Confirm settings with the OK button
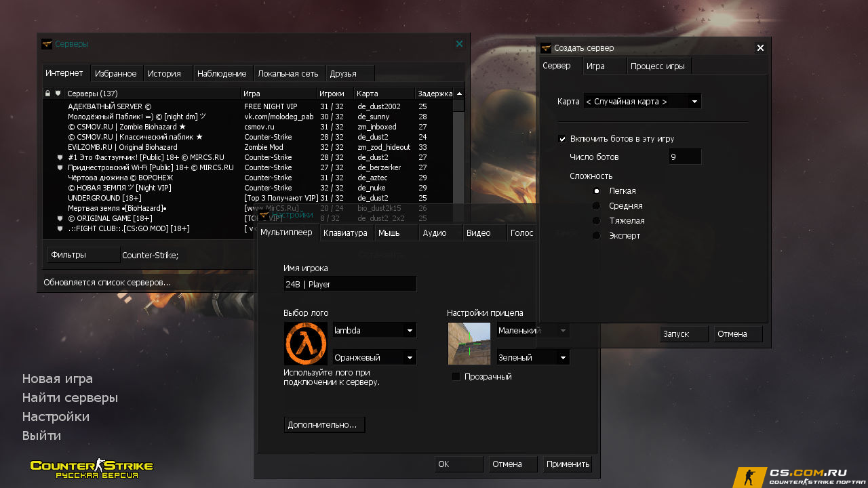 (x=459, y=464)
